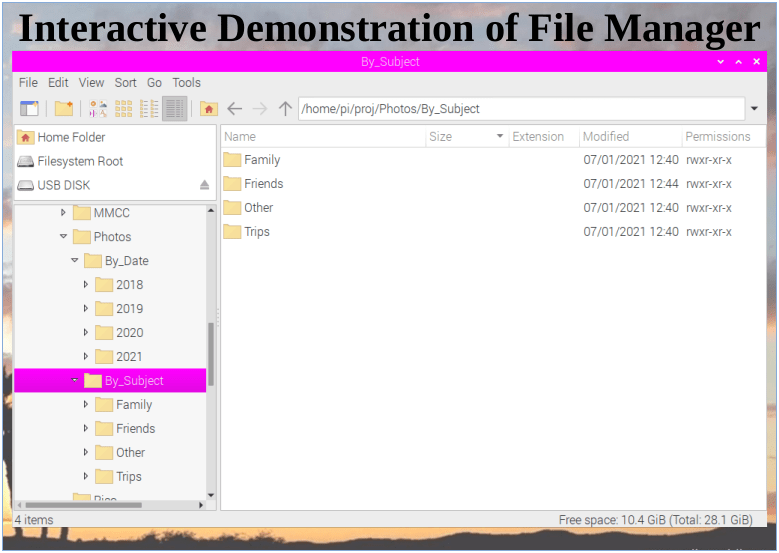Click the tree pane vertical scrollbar
Image resolution: width=779 pixels, height=553 pixels.
[210, 354]
